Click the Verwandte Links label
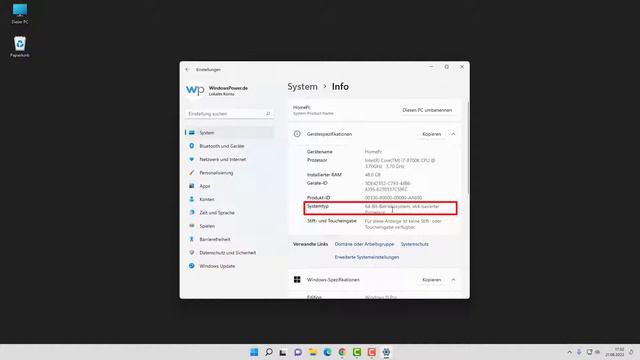This screenshot has width=640, height=360. 310,244
